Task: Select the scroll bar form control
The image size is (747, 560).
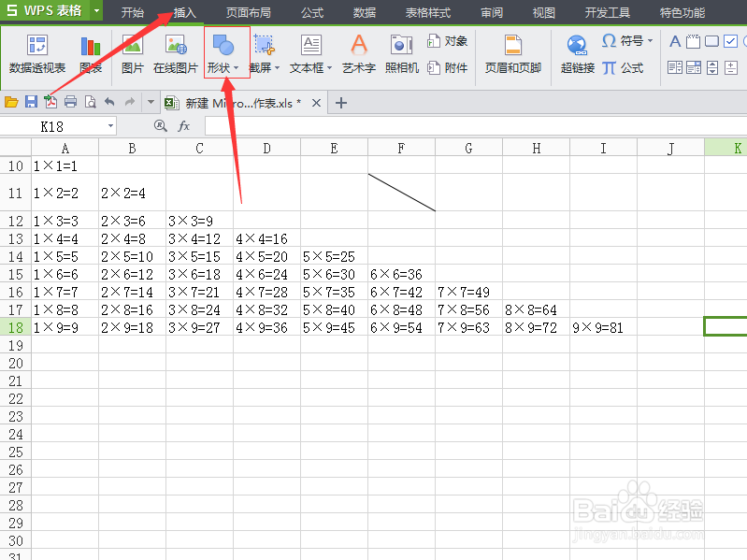Action: click(x=711, y=67)
